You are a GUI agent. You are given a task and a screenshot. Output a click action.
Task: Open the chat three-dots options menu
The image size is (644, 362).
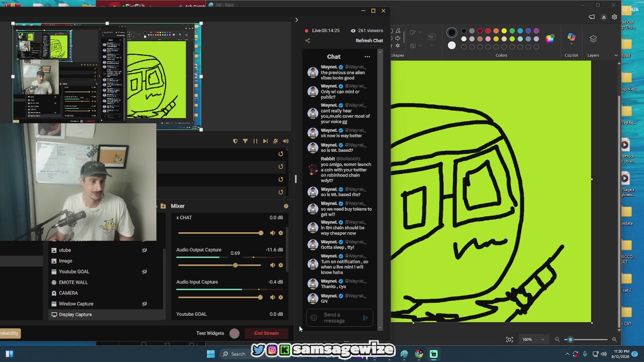367,57
